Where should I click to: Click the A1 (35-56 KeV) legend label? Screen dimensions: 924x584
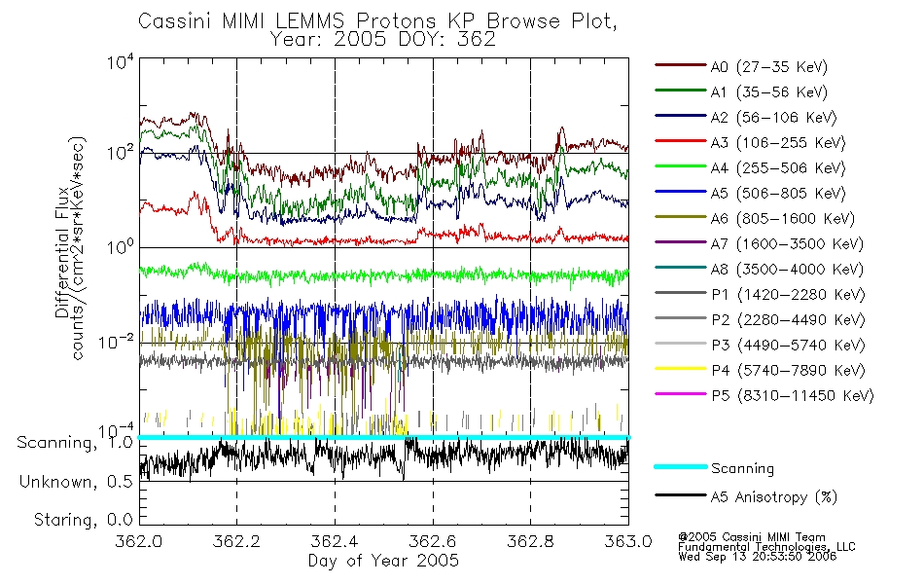[x=769, y=92]
